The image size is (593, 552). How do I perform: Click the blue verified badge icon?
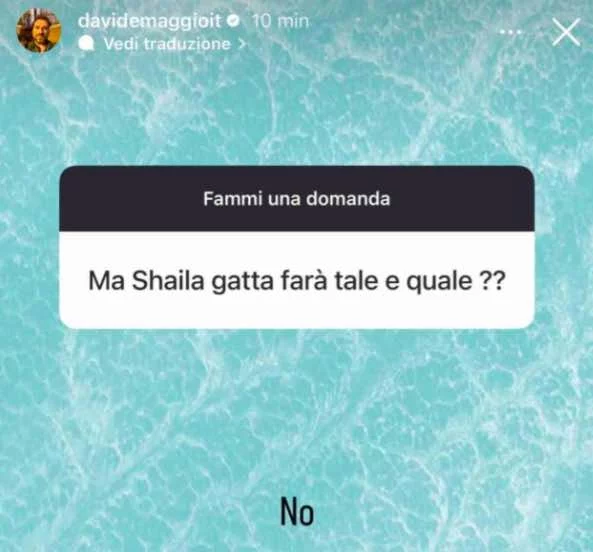pos(234,21)
